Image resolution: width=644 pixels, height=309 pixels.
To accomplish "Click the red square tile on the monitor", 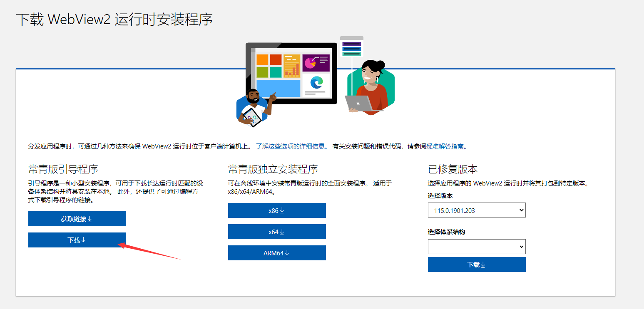I will 276,60.
